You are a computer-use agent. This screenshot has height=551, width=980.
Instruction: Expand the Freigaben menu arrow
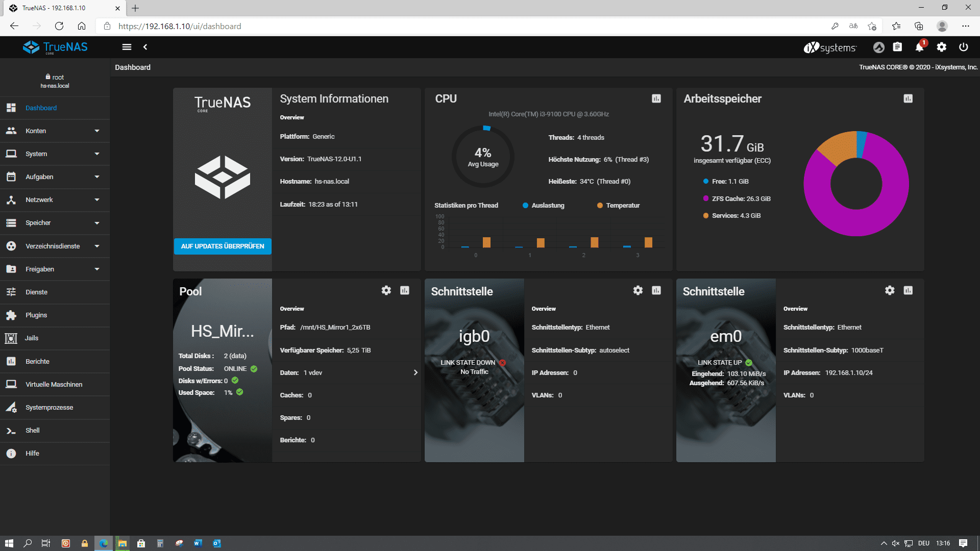(x=97, y=269)
